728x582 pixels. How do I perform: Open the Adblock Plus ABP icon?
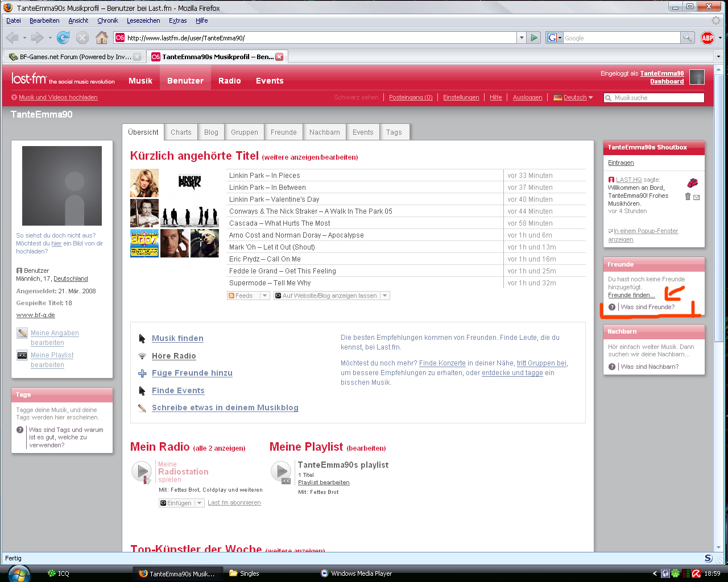tap(708, 38)
